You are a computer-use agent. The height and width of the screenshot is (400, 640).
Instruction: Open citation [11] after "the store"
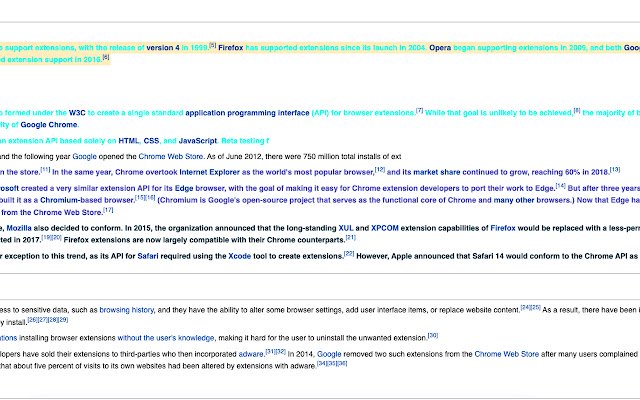[x=45, y=170]
